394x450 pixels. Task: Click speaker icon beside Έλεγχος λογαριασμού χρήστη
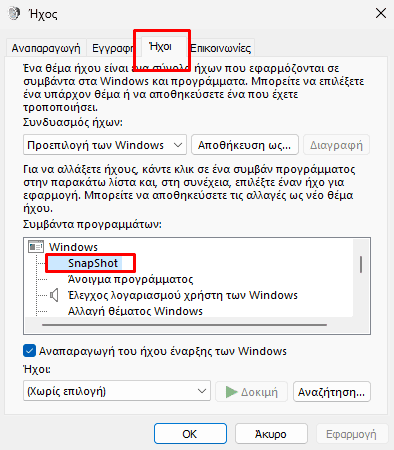tap(54, 295)
